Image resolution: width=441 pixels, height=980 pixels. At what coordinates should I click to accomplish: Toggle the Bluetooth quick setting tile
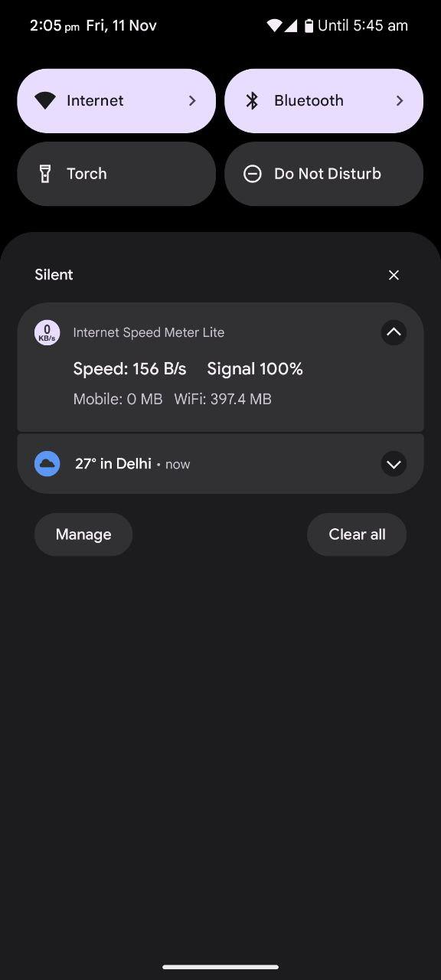coord(324,101)
